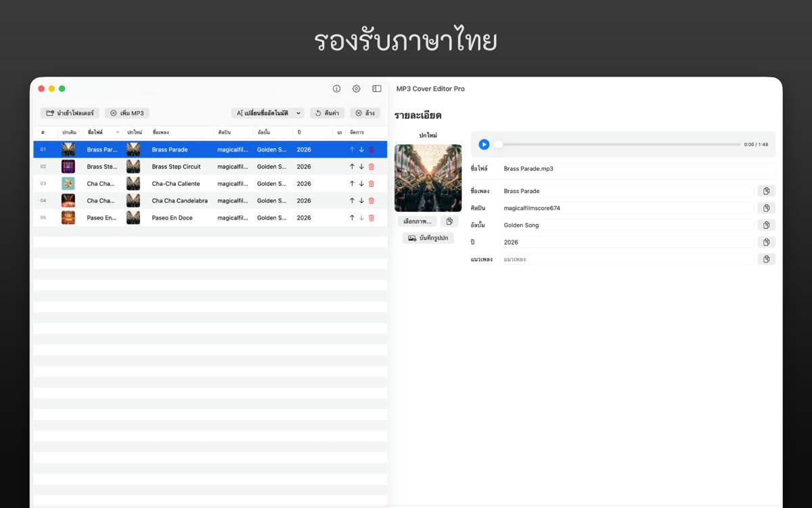The image size is (812, 508).
Task: Move Brass Parade row down
Action: [x=361, y=150]
